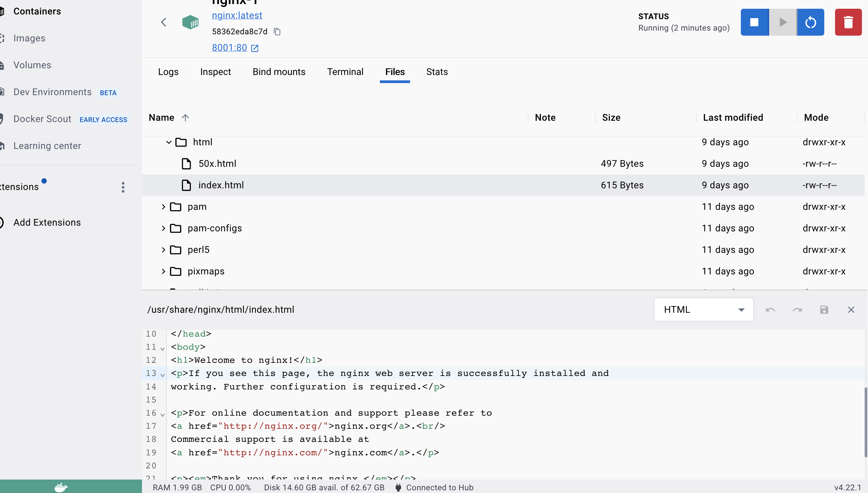The image size is (868, 493).
Task: Click the Size column header
Action: coord(611,117)
